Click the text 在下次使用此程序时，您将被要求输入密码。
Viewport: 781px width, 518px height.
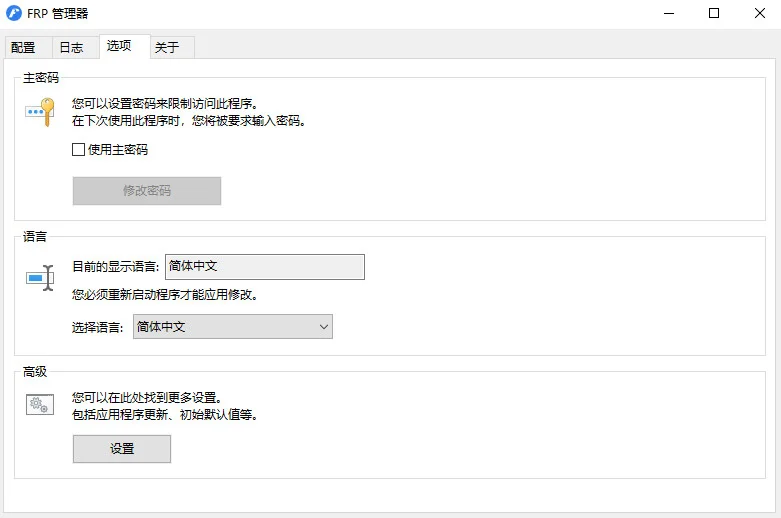tap(189, 121)
